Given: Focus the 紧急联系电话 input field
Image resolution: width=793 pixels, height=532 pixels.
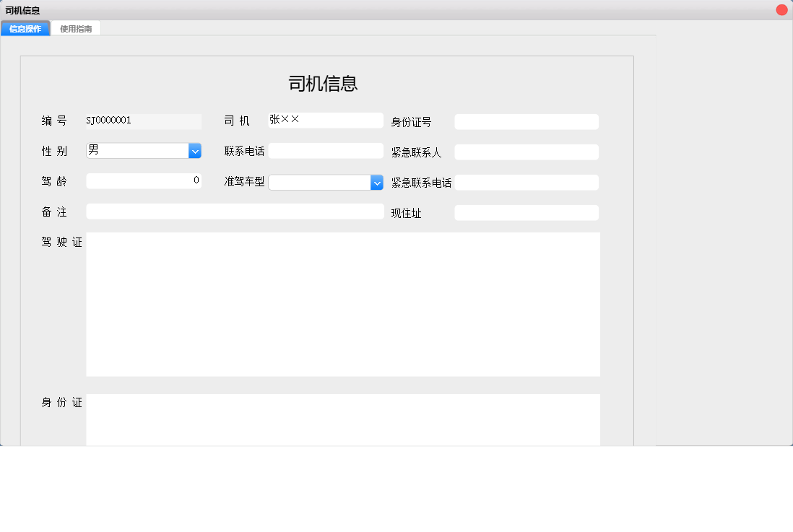Looking at the screenshot, I should [x=526, y=183].
